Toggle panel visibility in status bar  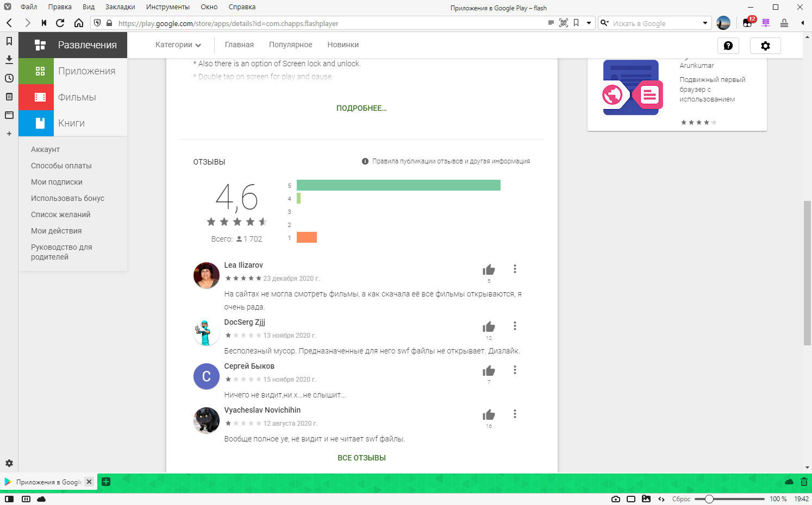click(x=9, y=498)
